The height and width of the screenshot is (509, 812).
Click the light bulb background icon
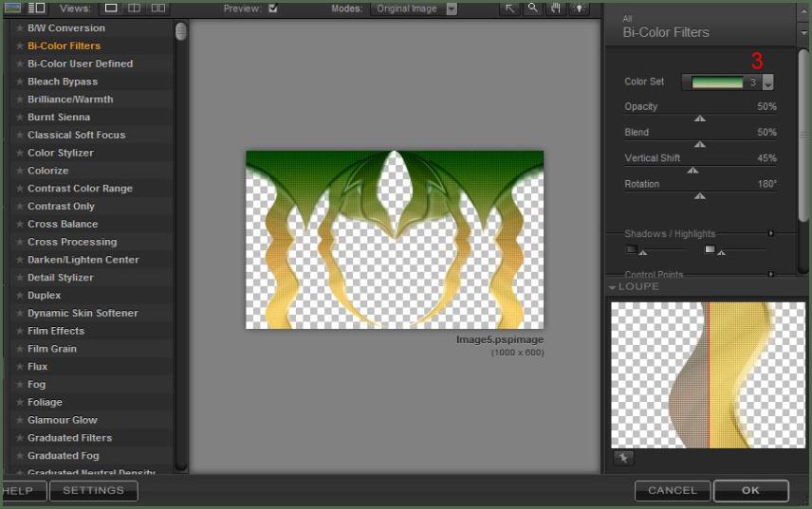pos(579,9)
